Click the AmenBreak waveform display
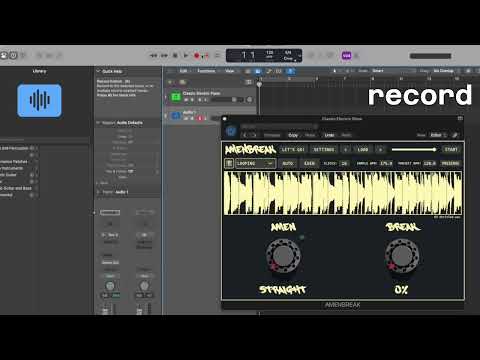This screenshot has height=360, width=480. point(343,193)
